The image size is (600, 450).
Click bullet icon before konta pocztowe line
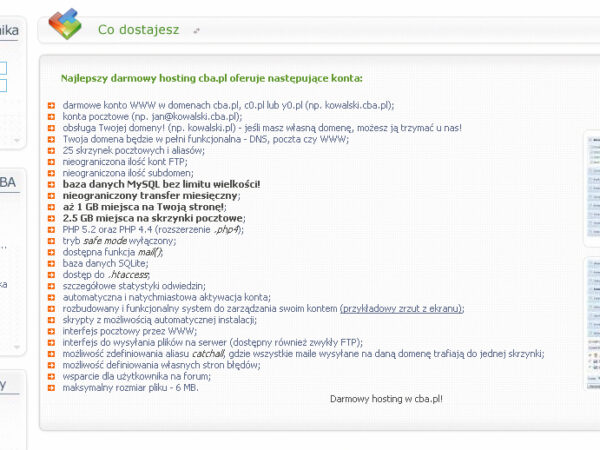pyautogui.click(x=51, y=116)
